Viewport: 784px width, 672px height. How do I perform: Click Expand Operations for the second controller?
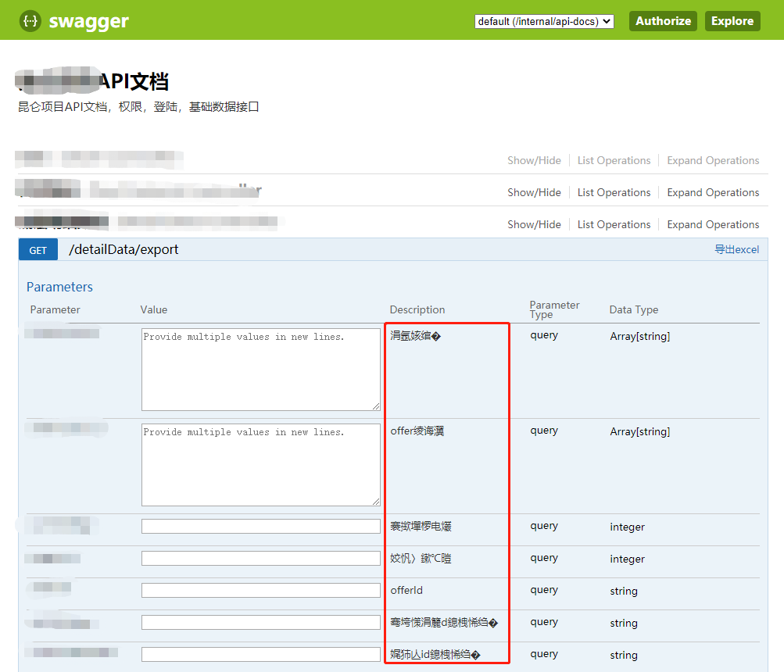click(x=713, y=192)
